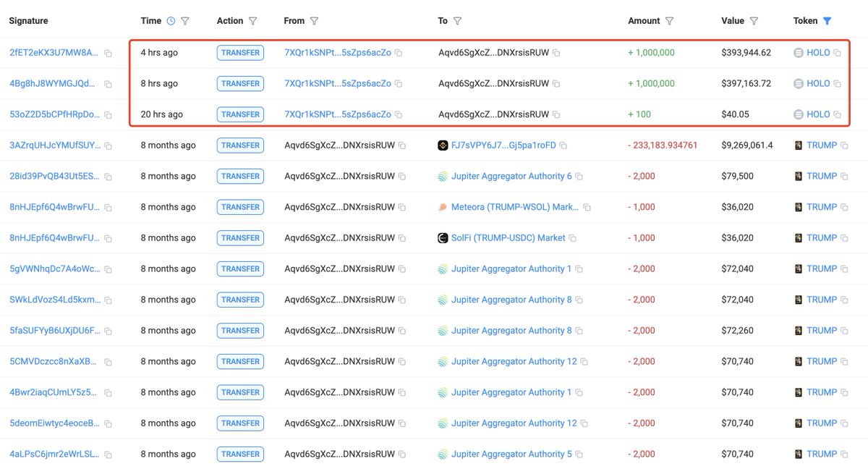Screen dimensions: 868x469
Task: Open the Value column filter
Action: point(754,21)
